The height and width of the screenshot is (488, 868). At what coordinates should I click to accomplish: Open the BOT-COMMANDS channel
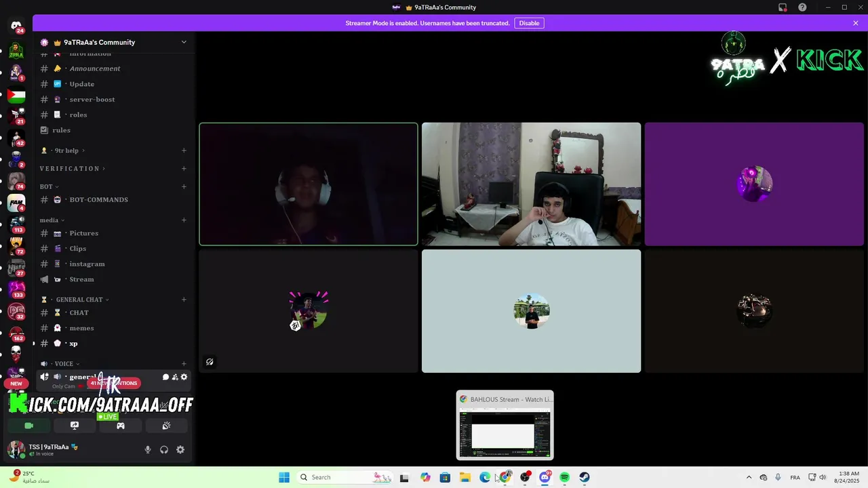coord(113,200)
